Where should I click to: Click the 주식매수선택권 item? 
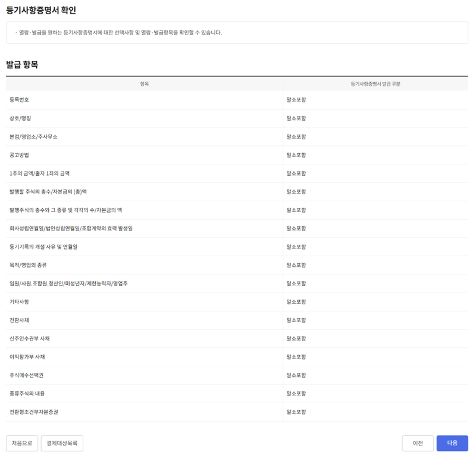pyautogui.click(x=26, y=375)
